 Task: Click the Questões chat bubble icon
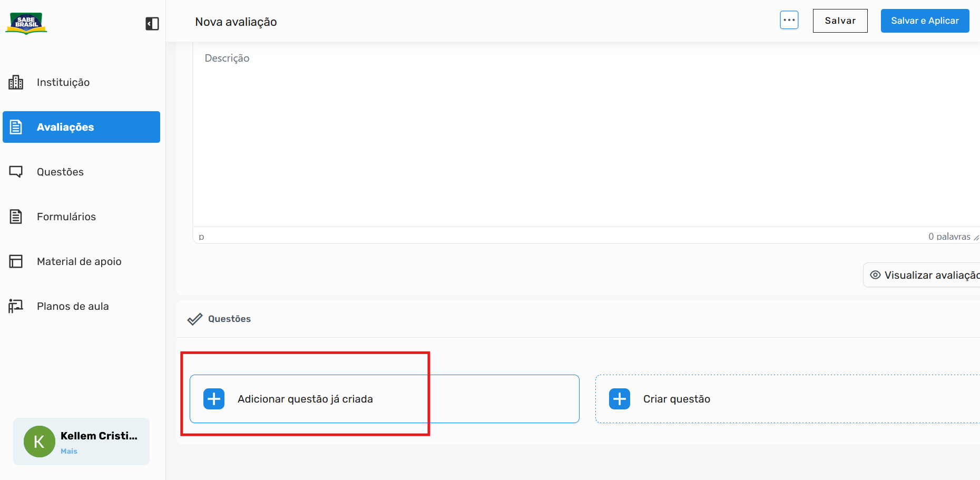pyautogui.click(x=16, y=172)
